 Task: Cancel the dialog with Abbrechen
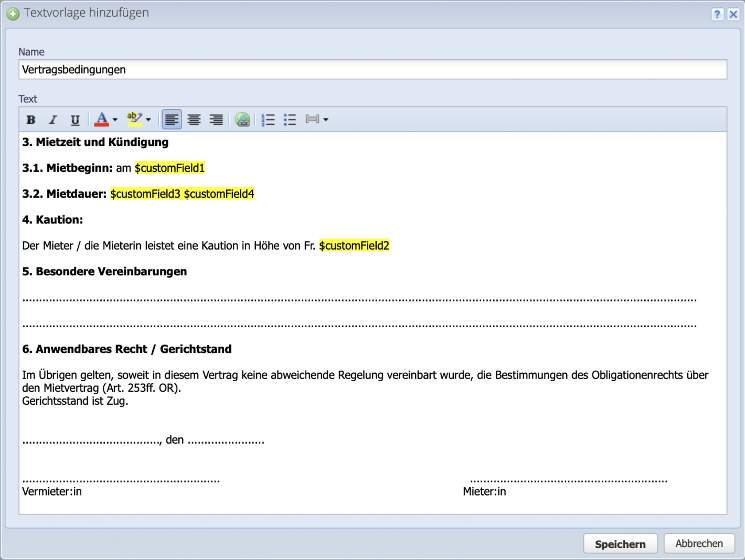click(x=699, y=544)
